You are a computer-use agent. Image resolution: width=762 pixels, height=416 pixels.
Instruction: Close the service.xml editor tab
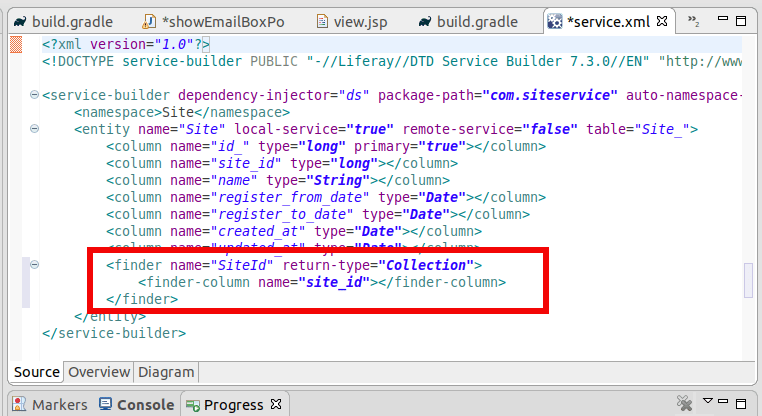pos(662,20)
